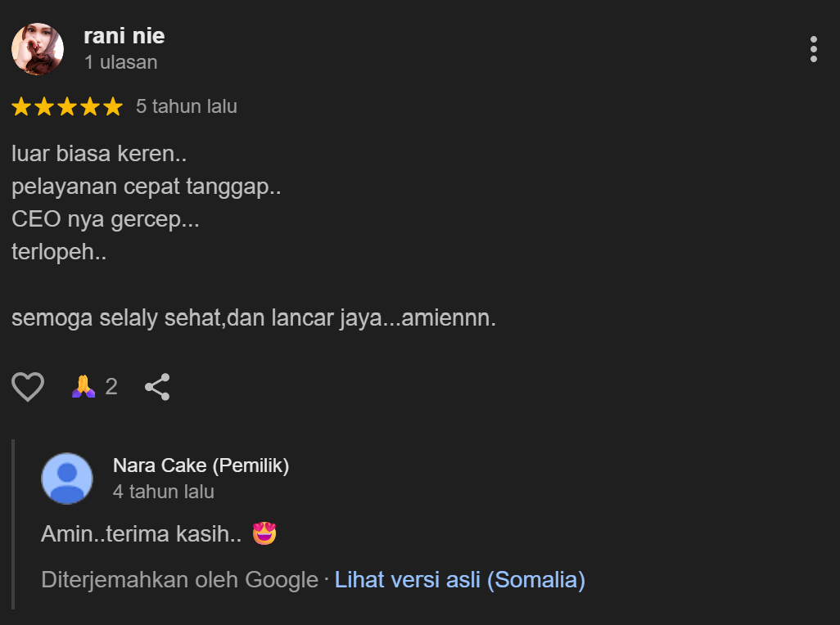Image resolution: width=840 pixels, height=625 pixels.
Task: Open the review options dropdown
Action: (x=814, y=50)
